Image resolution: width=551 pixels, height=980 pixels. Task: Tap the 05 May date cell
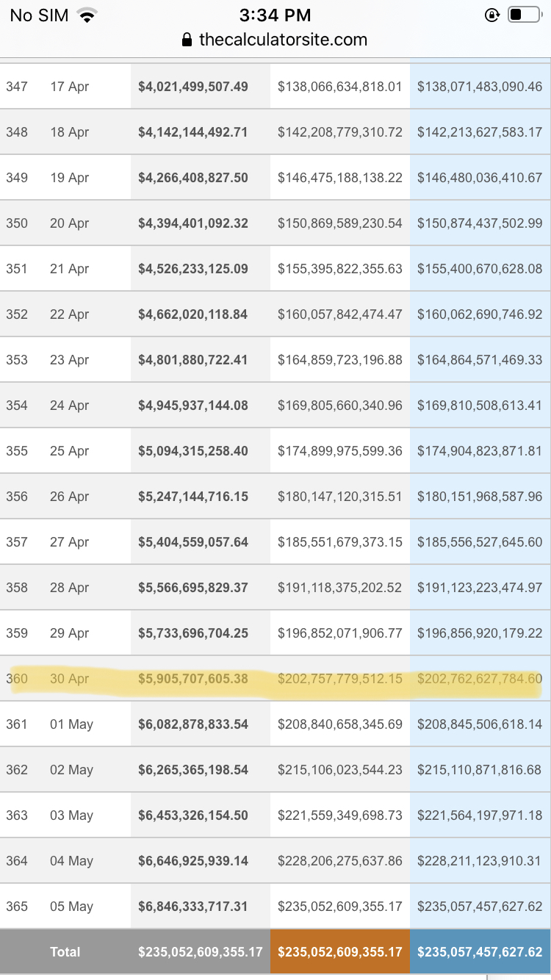click(71, 907)
